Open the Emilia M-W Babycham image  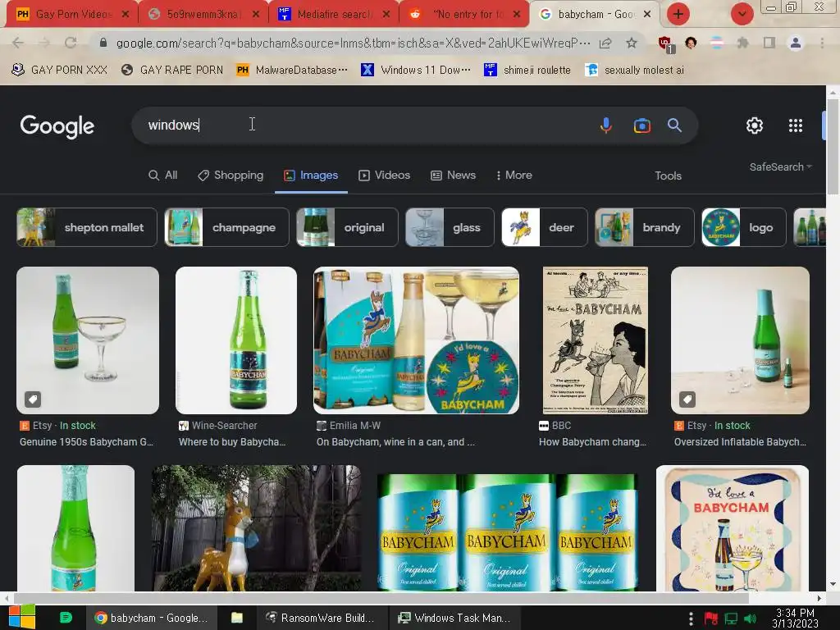pyautogui.click(x=416, y=340)
